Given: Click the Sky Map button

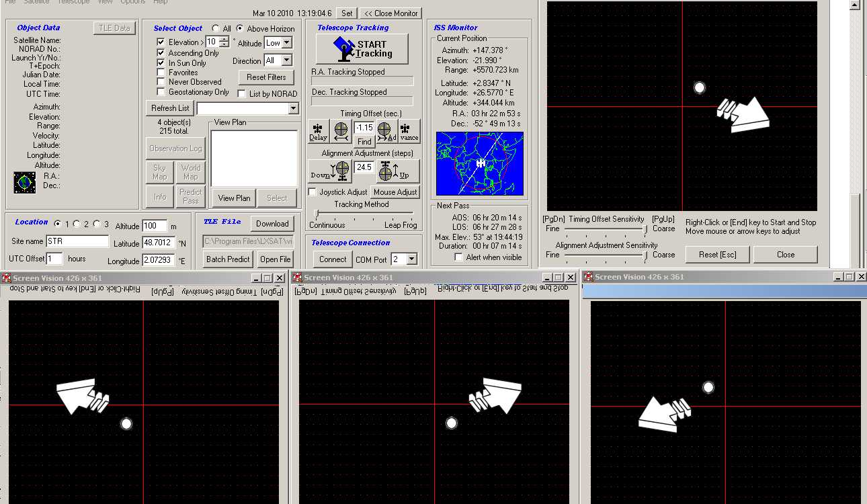Looking at the screenshot, I should pos(159,172).
